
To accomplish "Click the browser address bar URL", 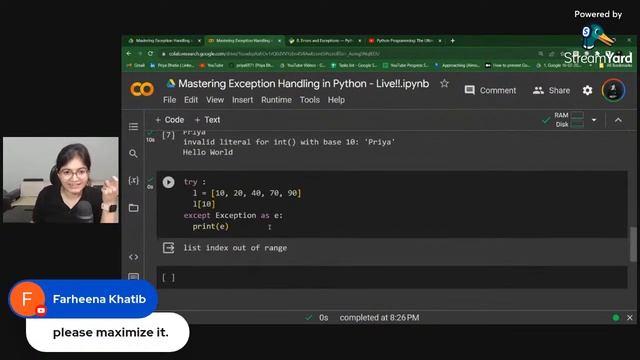I will point(274,53).
